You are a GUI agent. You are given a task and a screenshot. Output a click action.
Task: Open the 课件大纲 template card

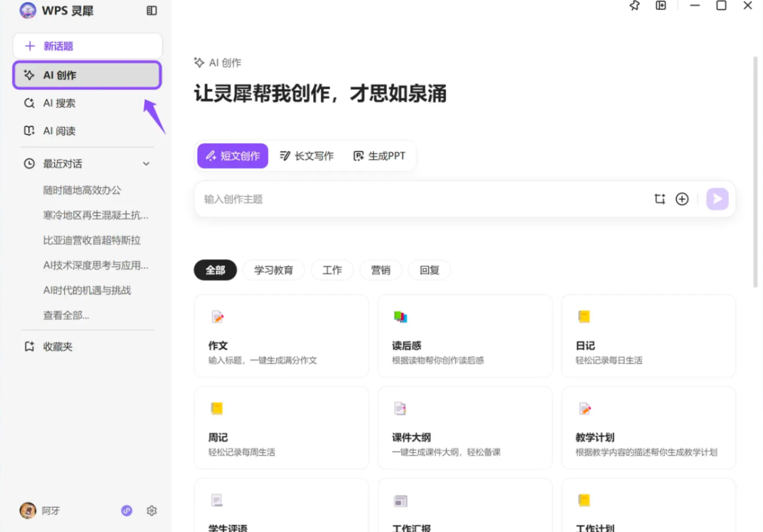pyautogui.click(x=465, y=429)
